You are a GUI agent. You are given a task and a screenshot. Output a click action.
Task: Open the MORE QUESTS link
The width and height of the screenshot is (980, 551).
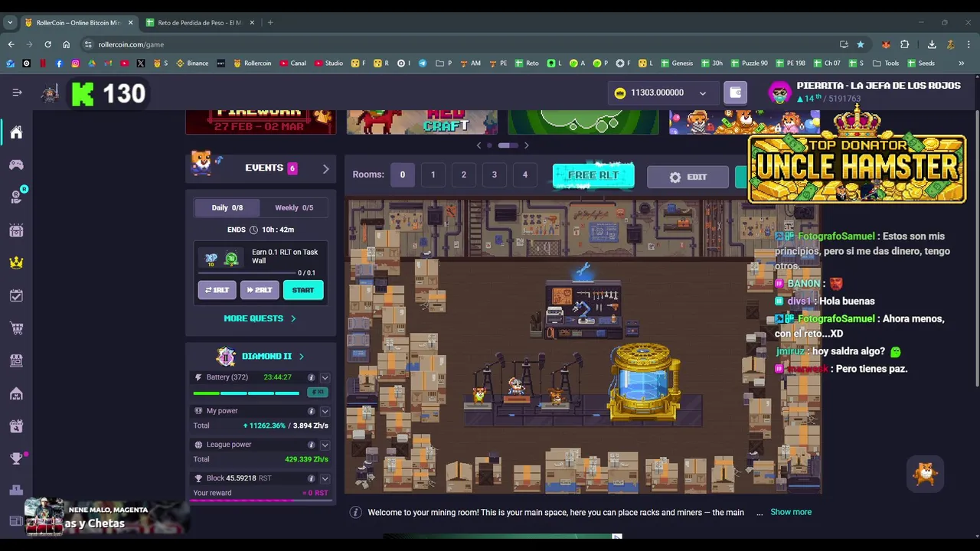260,318
